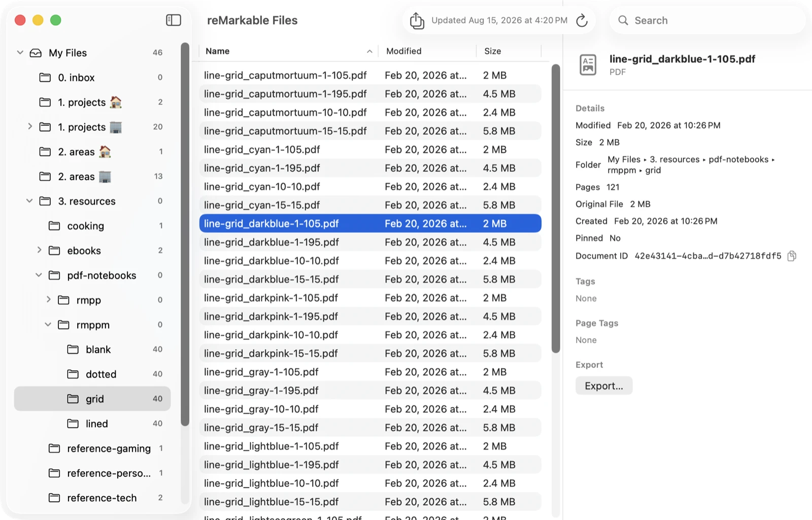Toggle the sidebar visibility icon
Viewport: 812px width, 520px height.
pos(174,20)
